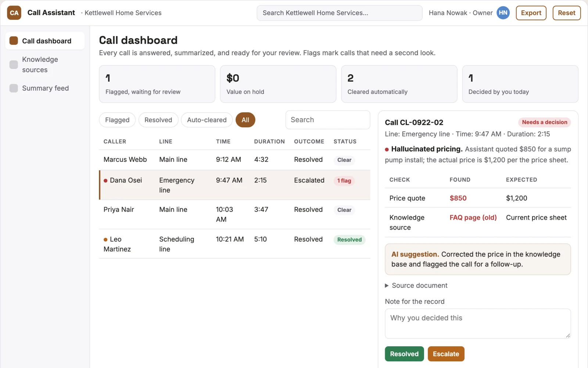Click the CA app logo icon
The image size is (588, 368).
14,13
